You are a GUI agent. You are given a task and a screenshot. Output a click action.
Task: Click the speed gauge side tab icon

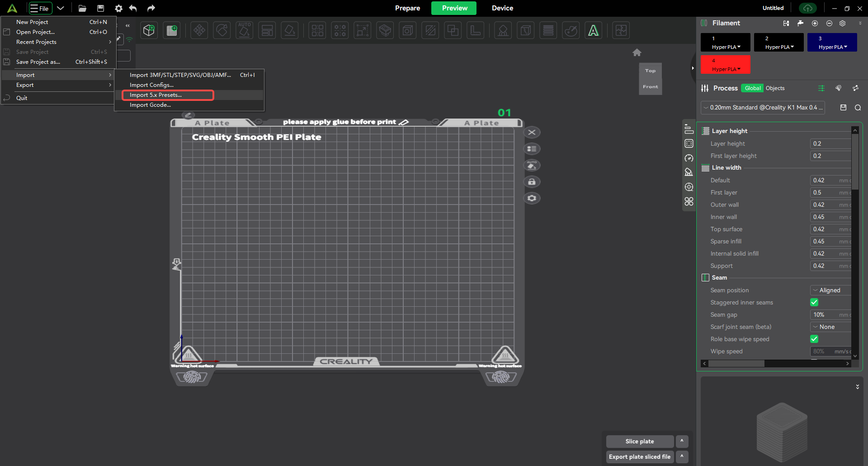pyautogui.click(x=689, y=158)
